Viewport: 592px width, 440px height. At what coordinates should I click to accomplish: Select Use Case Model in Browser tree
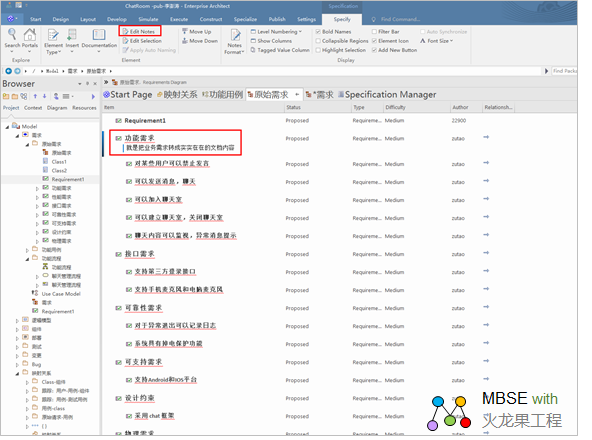click(x=61, y=294)
